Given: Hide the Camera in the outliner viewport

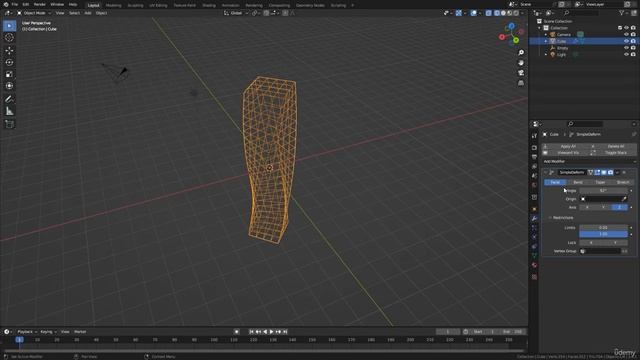Looking at the screenshot, I should (626, 35).
